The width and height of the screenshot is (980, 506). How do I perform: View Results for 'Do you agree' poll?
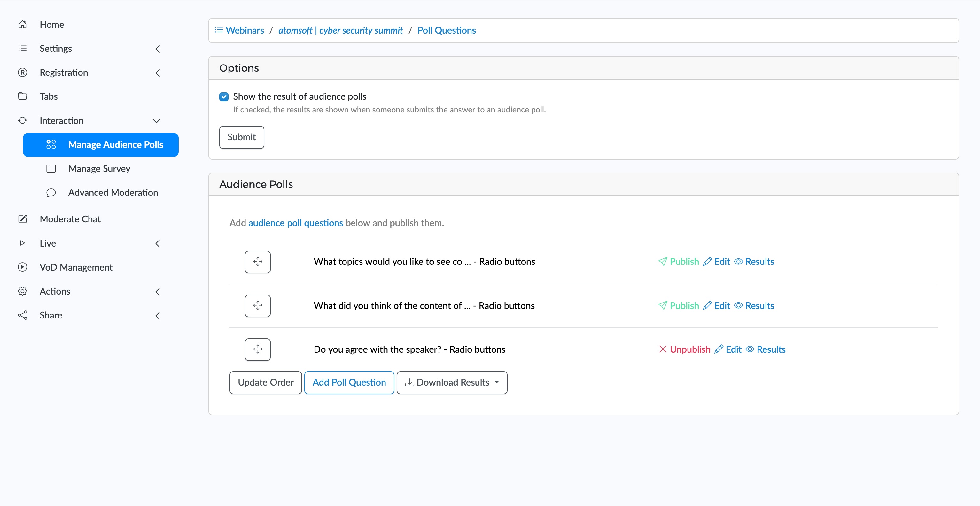[x=771, y=349]
